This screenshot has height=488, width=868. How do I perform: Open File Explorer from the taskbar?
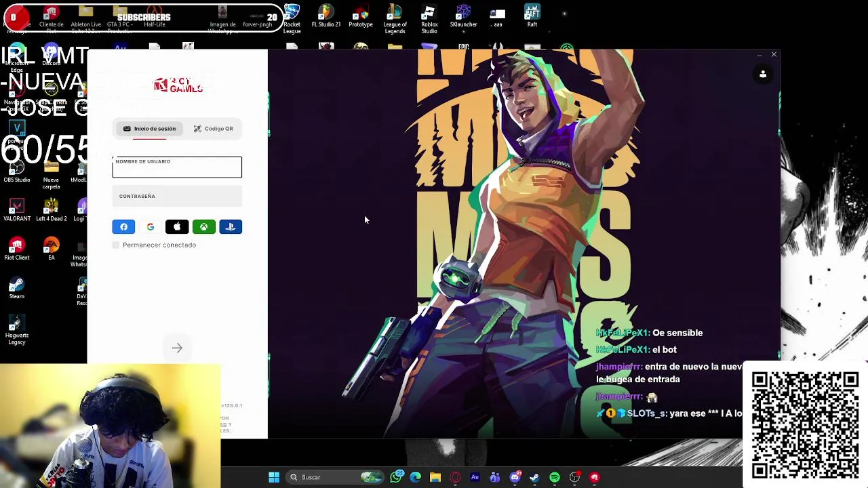click(435, 477)
